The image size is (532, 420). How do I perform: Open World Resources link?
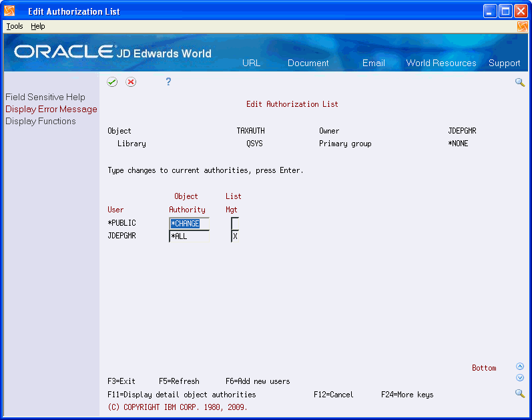point(441,63)
